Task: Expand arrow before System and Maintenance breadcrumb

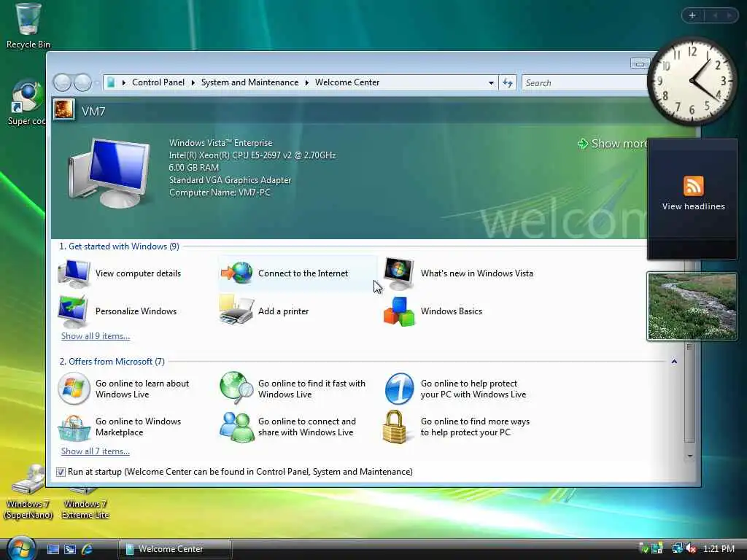Action: pyautogui.click(x=193, y=83)
